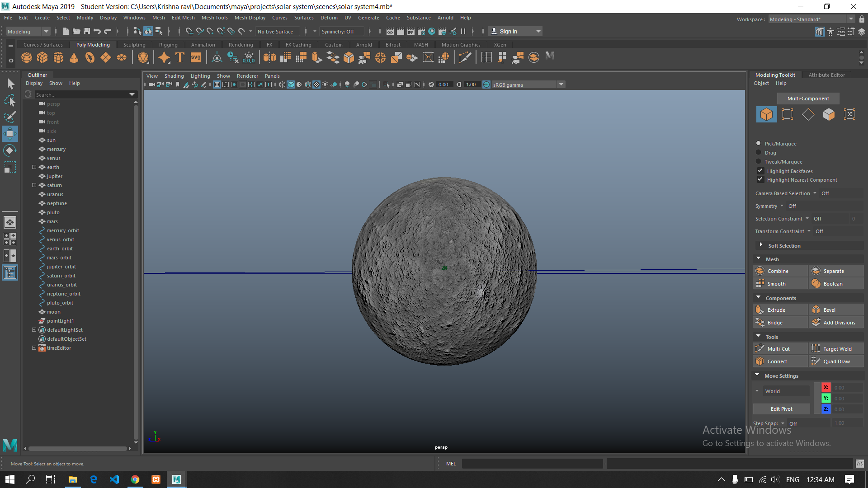
Task: Uncheck Highlight Nearest Component
Action: 760,179
